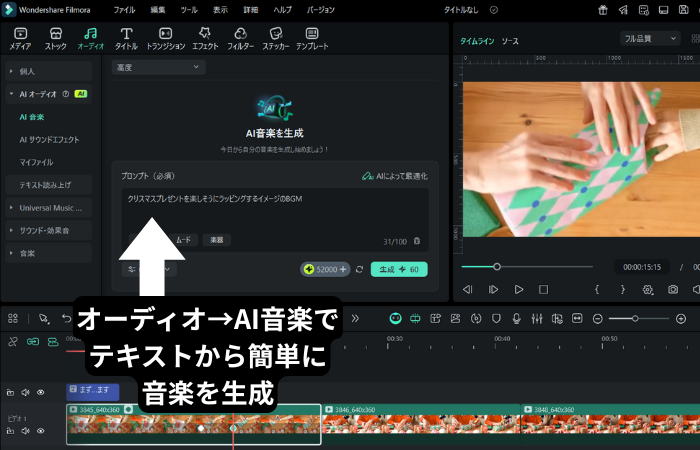Viewport: 700px width, 450px height.
Task: Open the task list icon in title bar
Action: [643, 10]
